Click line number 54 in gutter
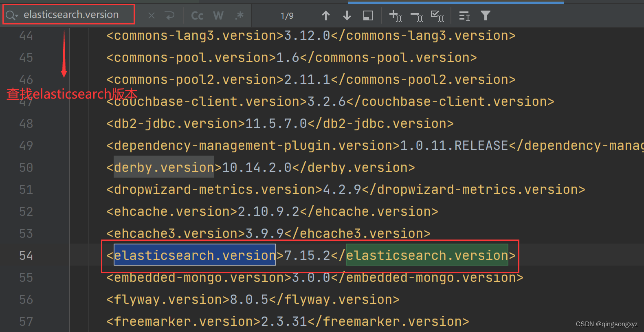644x332 pixels. point(26,256)
